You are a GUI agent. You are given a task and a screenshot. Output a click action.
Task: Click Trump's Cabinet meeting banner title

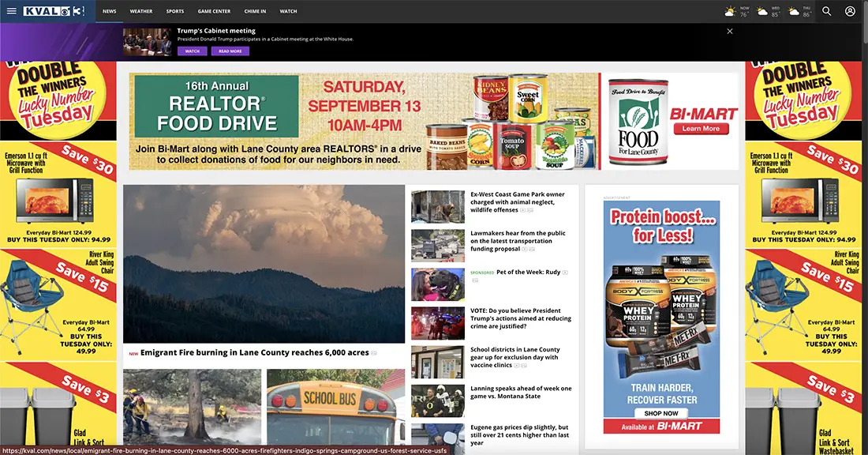click(x=216, y=31)
